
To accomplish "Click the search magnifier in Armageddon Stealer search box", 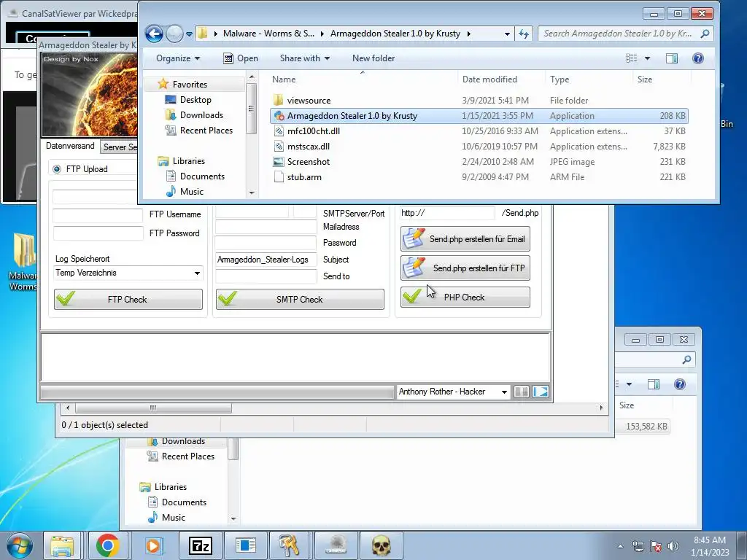I will (x=705, y=34).
